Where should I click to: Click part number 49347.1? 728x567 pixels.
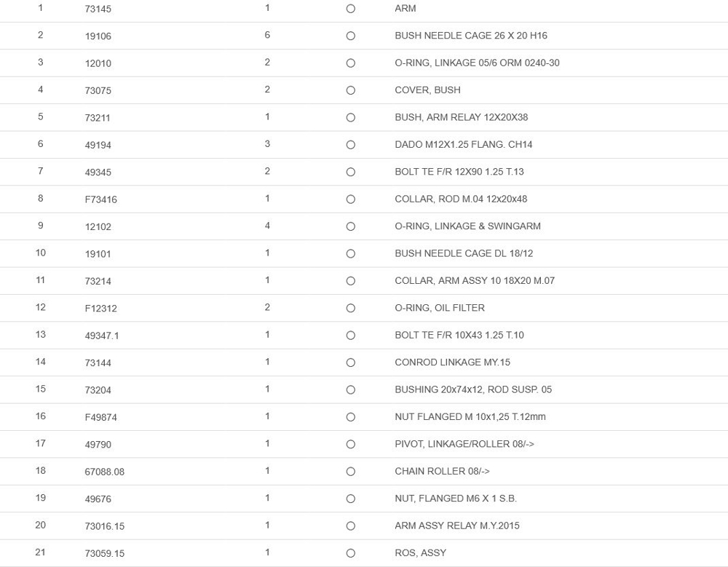click(x=102, y=336)
